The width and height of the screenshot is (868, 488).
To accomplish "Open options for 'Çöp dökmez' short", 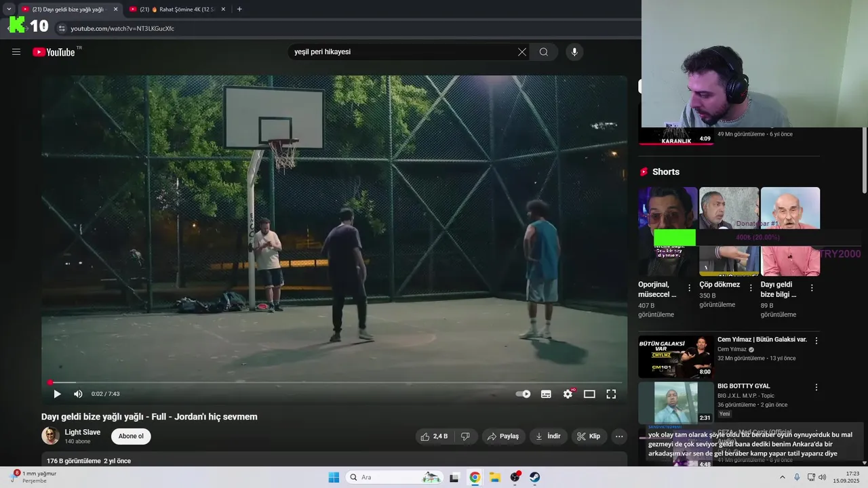I will pos(750,287).
